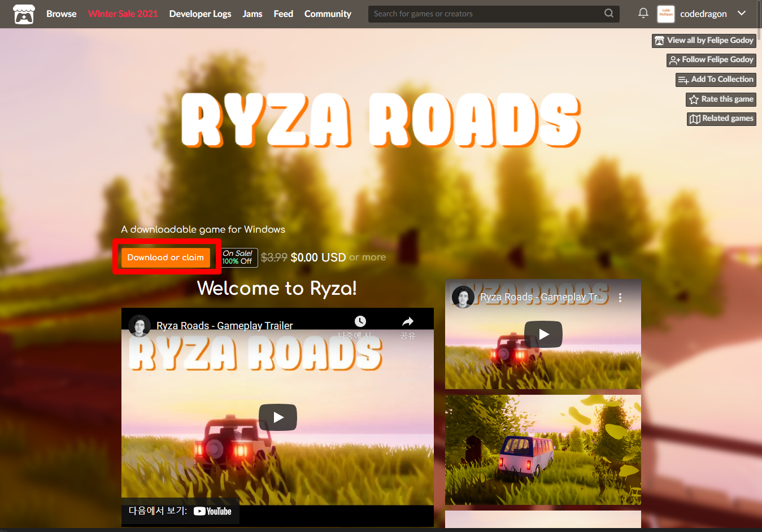This screenshot has width=762, height=532.
Task: Click Download or claim button
Action: click(x=166, y=258)
